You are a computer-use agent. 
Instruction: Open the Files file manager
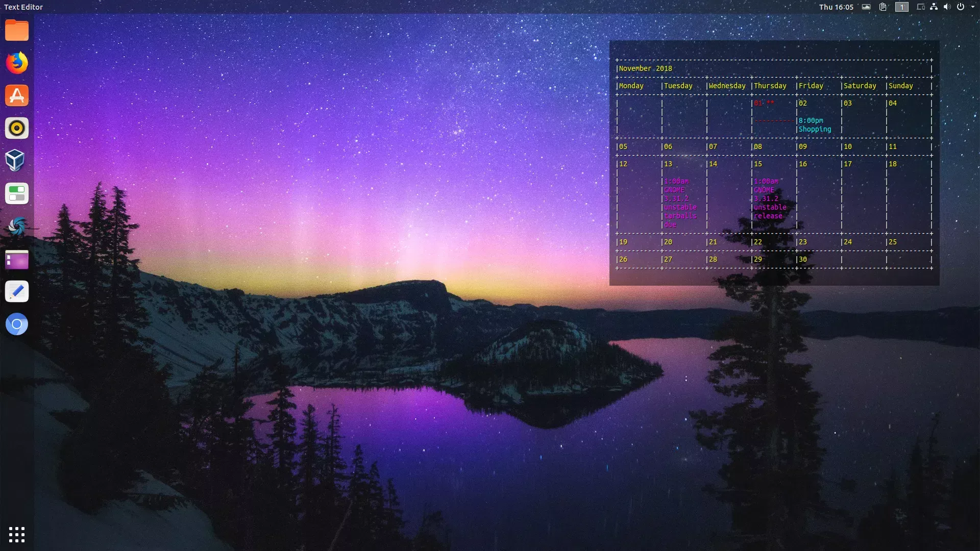pyautogui.click(x=17, y=31)
